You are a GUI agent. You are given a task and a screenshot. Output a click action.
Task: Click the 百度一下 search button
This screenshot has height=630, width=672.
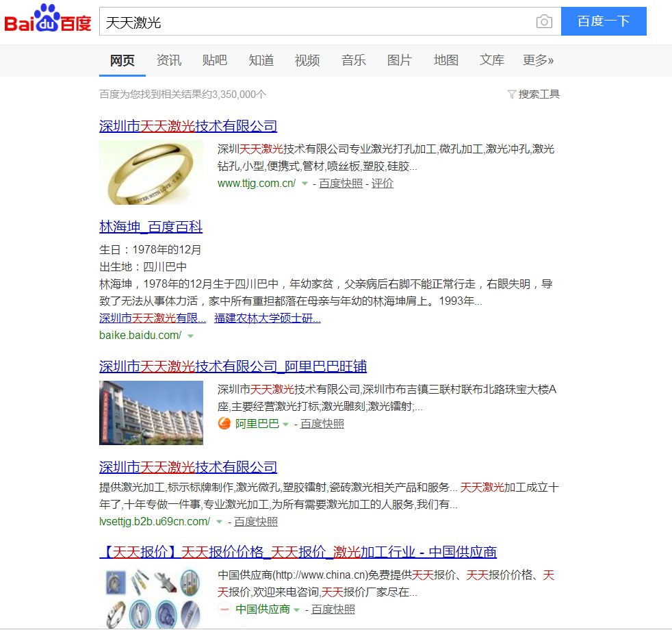(x=604, y=21)
